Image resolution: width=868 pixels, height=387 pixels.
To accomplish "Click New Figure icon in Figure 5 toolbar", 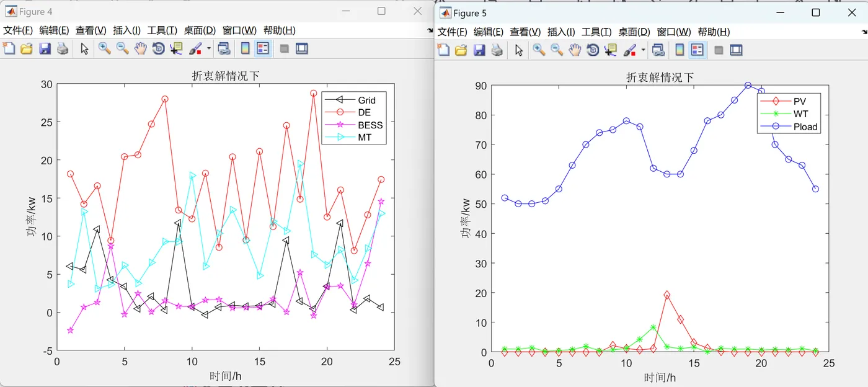I will click(444, 50).
